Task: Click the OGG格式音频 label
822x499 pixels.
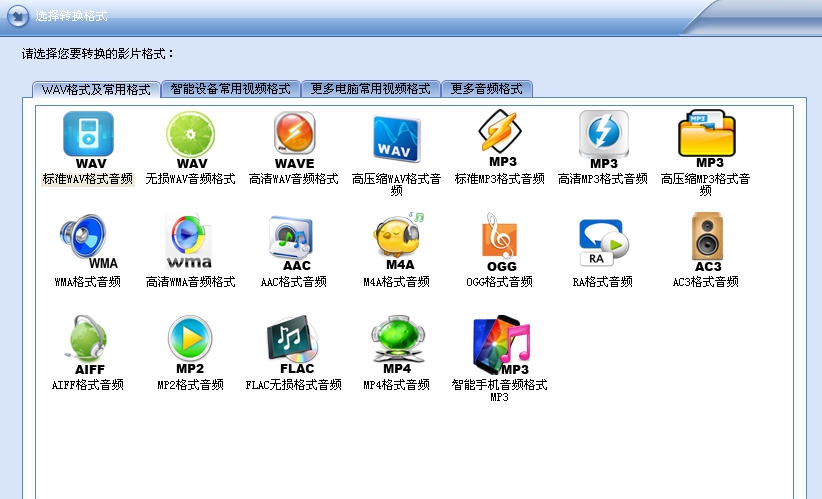Action: [500, 282]
